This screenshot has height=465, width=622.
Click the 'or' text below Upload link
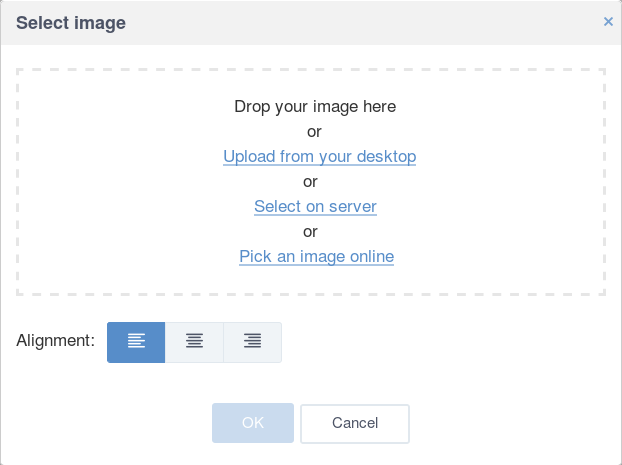[310, 182]
